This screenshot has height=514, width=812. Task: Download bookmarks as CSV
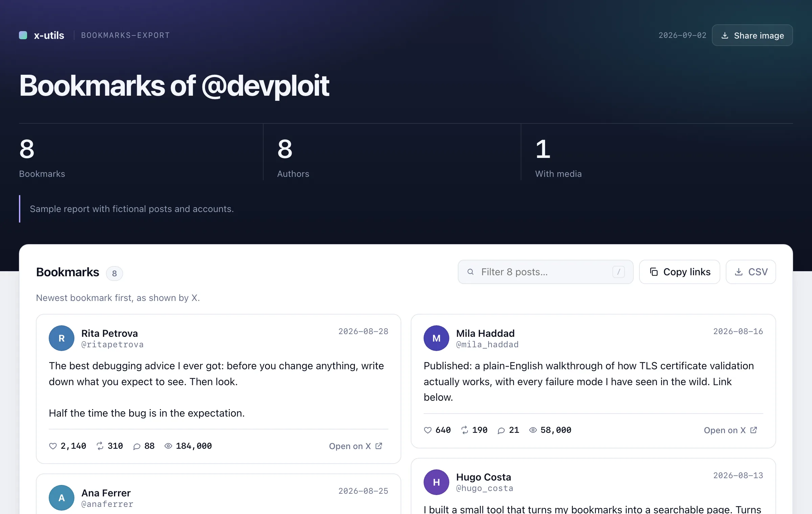coord(751,272)
